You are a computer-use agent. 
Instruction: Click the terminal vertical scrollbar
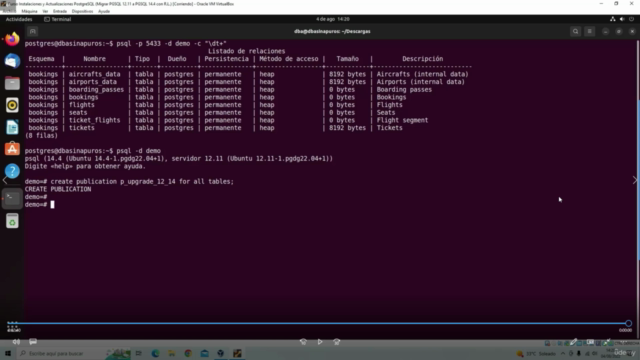point(638,180)
